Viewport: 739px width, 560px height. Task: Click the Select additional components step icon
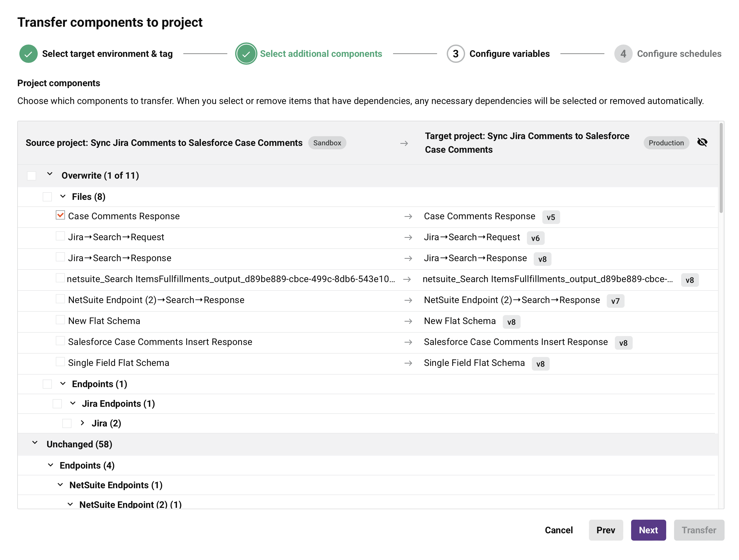coord(246,54)
